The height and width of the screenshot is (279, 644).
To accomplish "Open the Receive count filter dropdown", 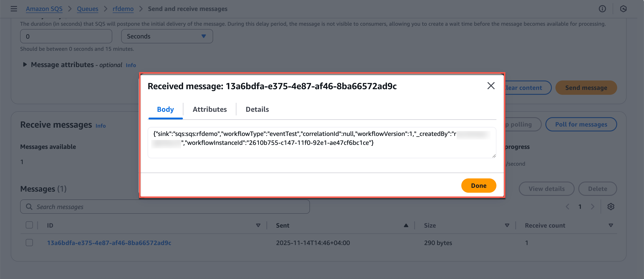I will point(611,225).
